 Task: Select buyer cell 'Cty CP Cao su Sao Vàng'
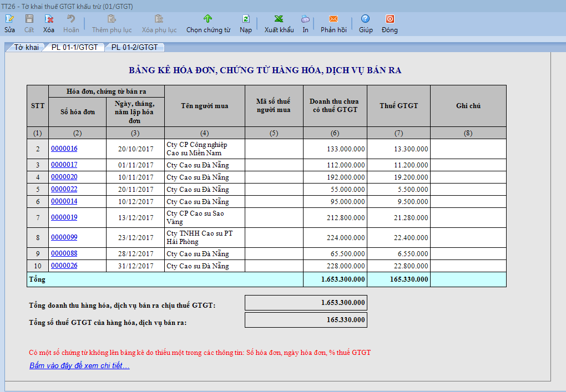pyautogui.click(x=205, y=217)
